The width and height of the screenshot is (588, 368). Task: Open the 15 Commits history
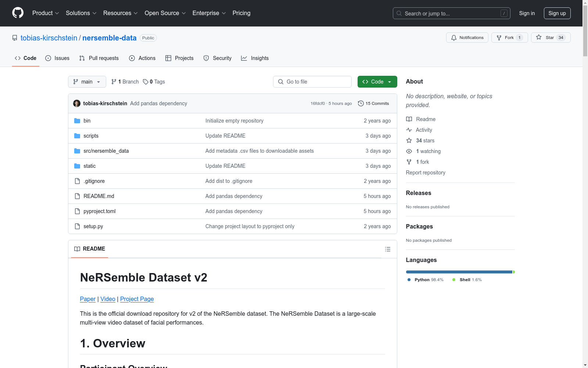(373, 103)
